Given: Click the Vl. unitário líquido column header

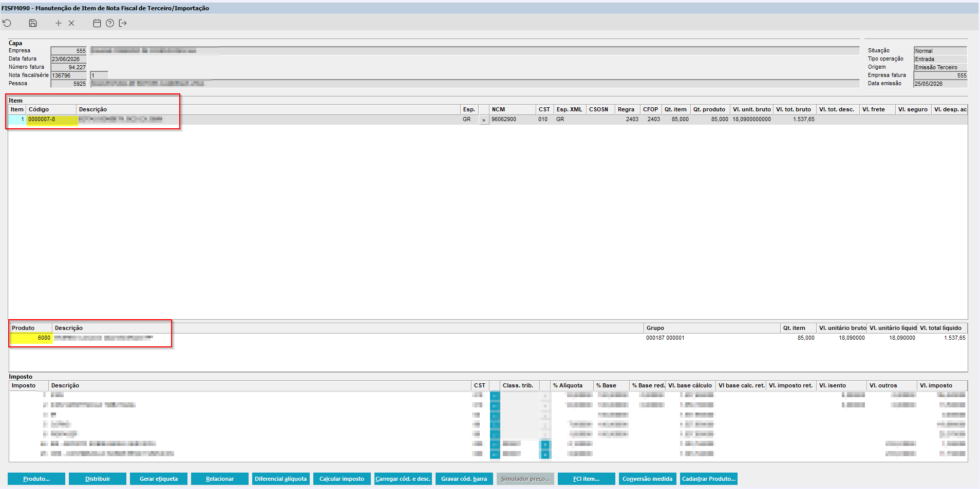Looking at the screenshot, I should [892, 328].
